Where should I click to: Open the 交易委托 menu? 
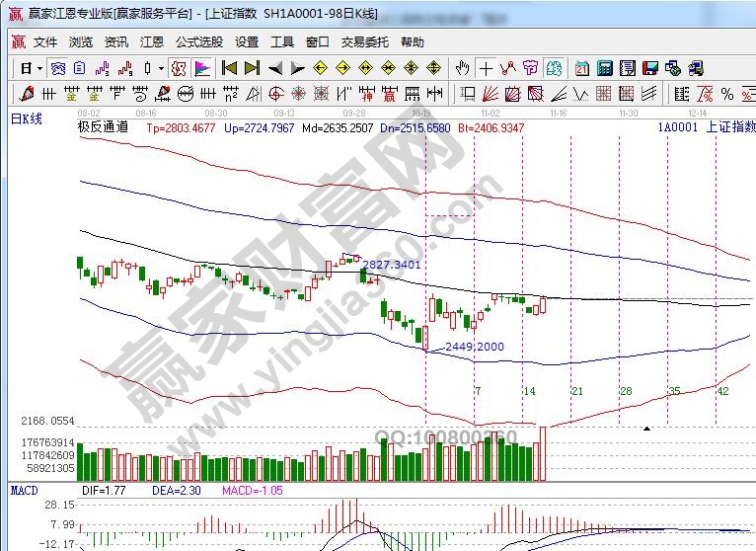(x=365, y=42)
